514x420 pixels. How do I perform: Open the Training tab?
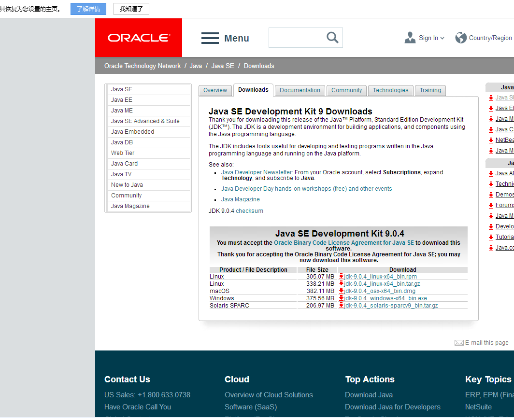[430, 90]
